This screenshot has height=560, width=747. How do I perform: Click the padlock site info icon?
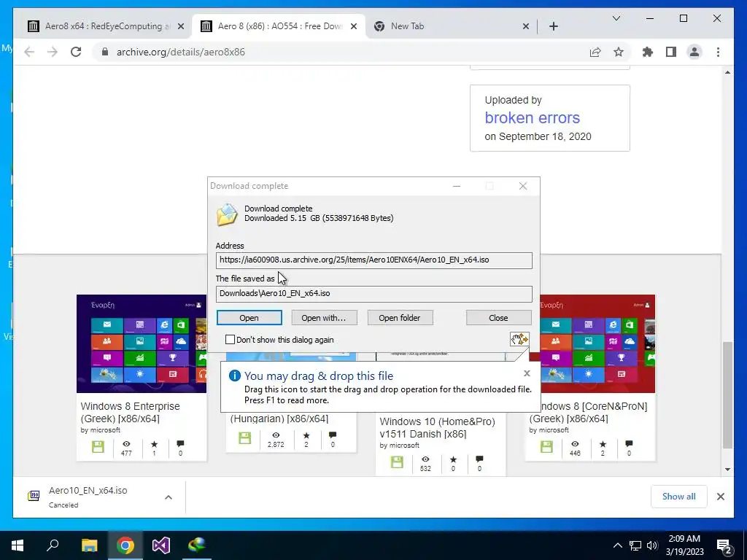point(105,52)
